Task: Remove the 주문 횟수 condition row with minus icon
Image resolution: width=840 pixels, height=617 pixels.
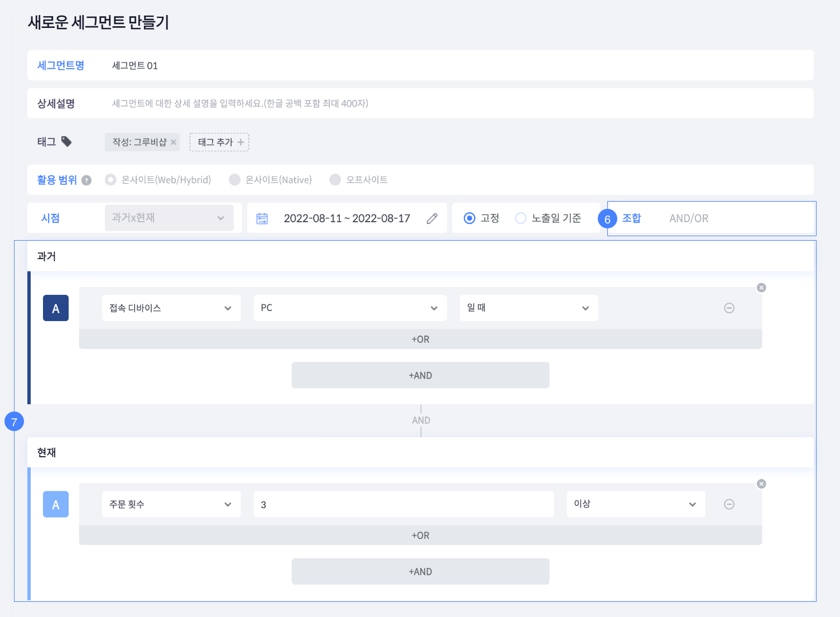Action: 729,504
